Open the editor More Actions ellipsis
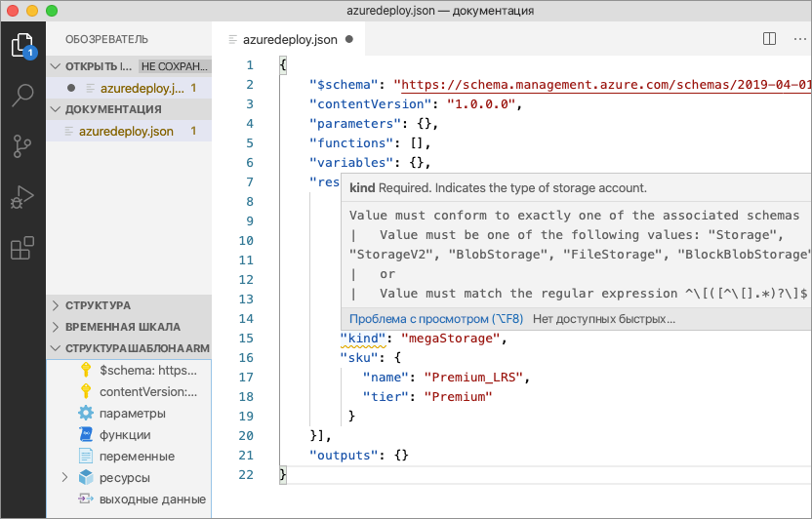Image resolution: width=812 pixels, height=519 pixels. point(800,39)
